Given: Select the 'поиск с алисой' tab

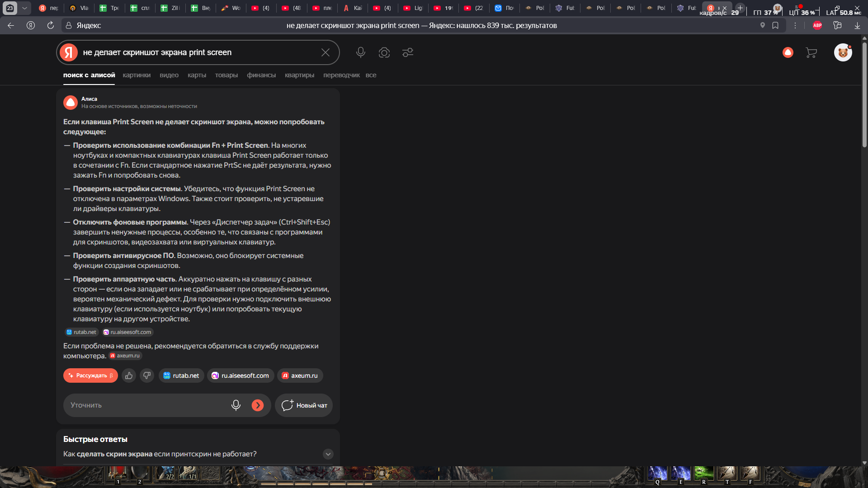Looking at the screenshot, I should tap(89, 75).
